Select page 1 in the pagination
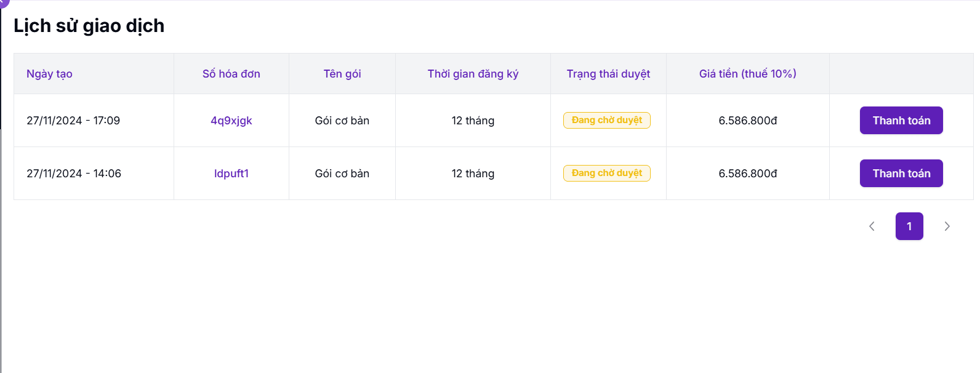Screen dimensions: 980x373 click(909, 227)
